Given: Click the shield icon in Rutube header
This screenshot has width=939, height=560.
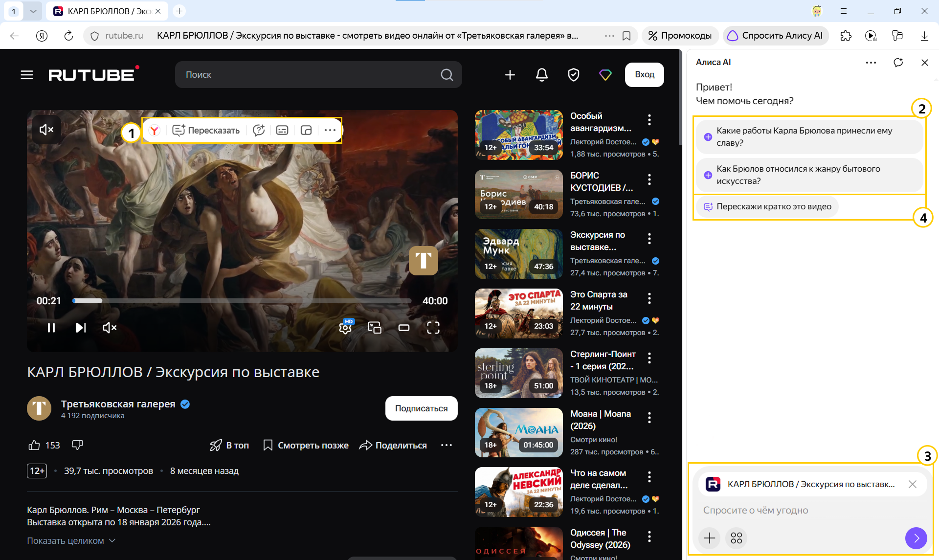Looking at the screenshot, I should tap(574, 75).
